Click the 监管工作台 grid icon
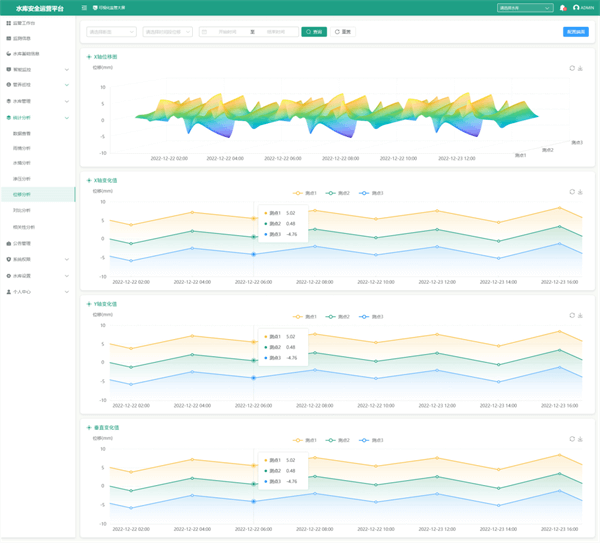This screenshot has width=600, height=543. [x=8, y=23]
